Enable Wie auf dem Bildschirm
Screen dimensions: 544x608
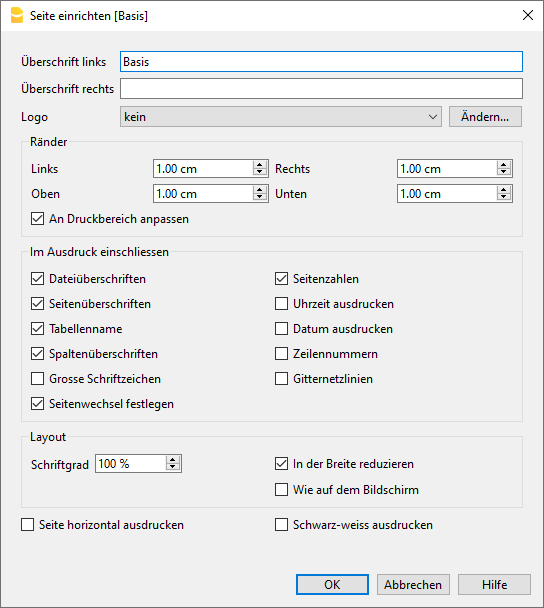(x=281, y=490)
